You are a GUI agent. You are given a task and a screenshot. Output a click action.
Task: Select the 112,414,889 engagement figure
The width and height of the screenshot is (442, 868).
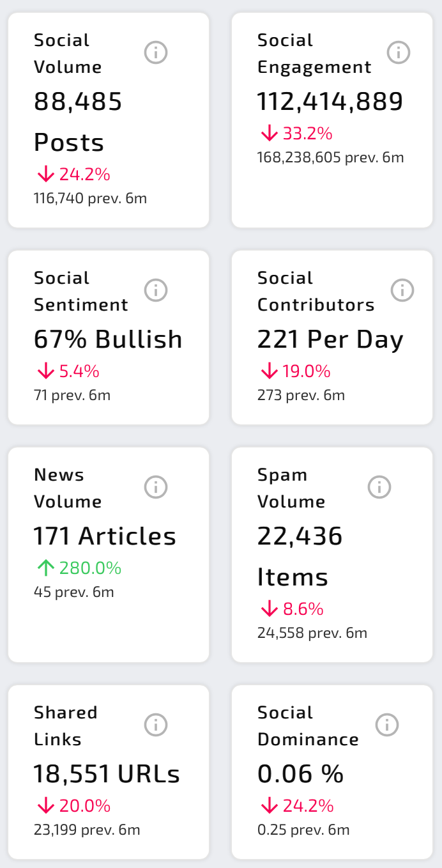[x=330, y=102]
